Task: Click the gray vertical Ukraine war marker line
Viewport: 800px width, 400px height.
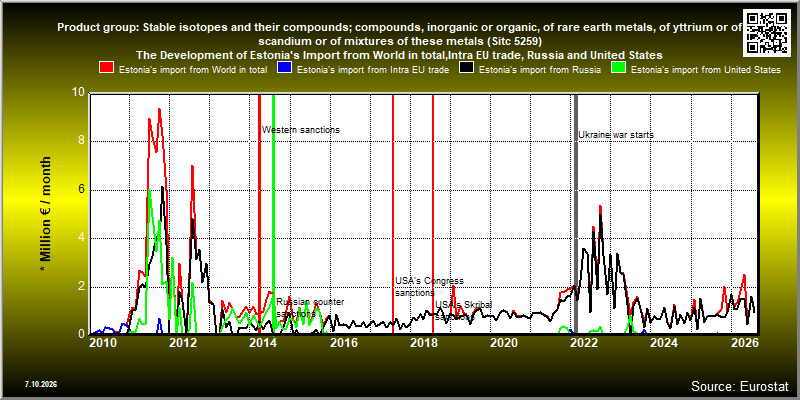Action: tap(576, 214)
